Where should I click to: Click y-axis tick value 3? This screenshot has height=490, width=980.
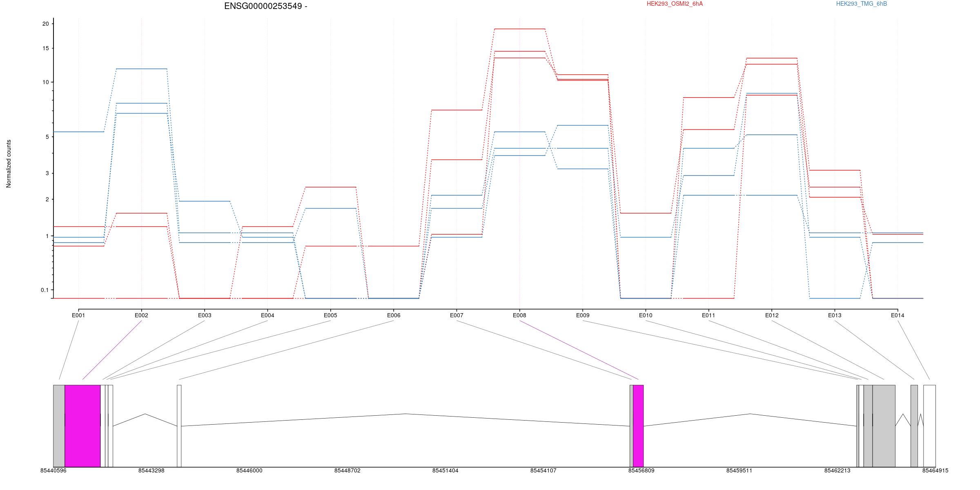(x=47, y=173)
